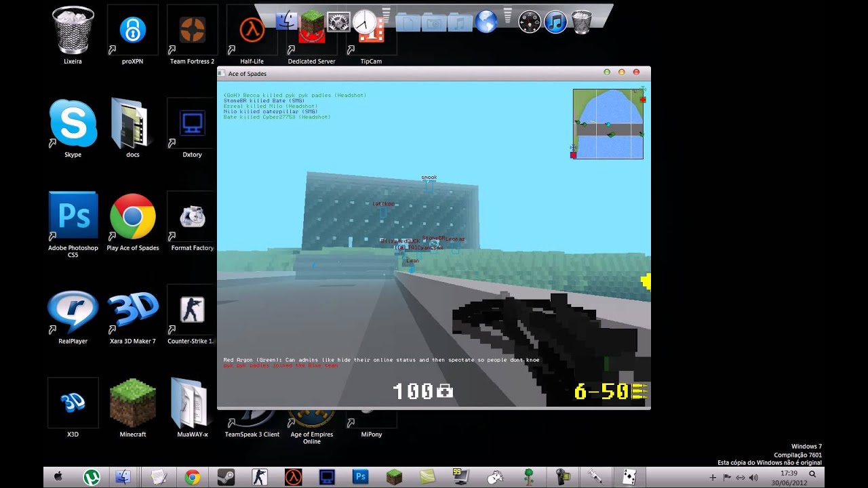Open the MuaWAY-x folder on desktop
868x488 pixels.
192,408
